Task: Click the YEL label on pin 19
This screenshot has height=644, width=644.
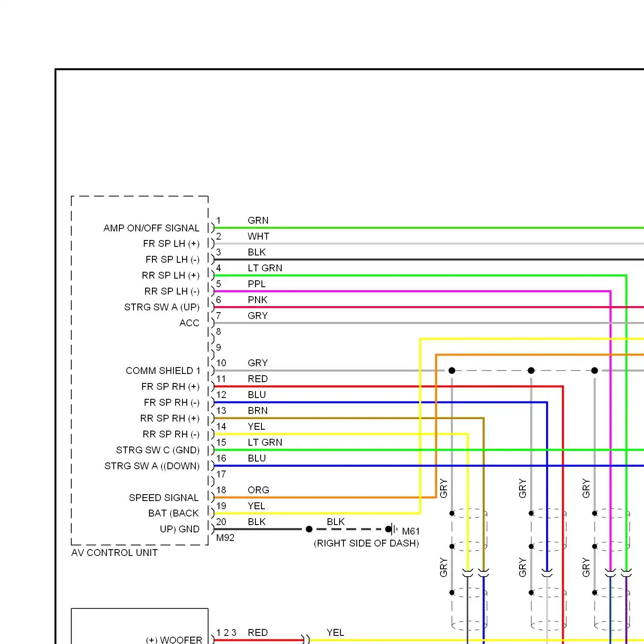Action: pyautogui.click(x=256, y=506)
